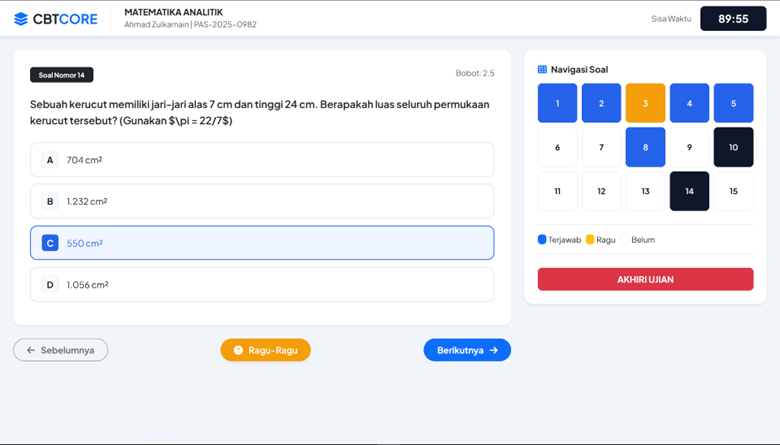Click the blue Terjawab legend swatch
The image size is (780, 445).
tap(542, 240)
